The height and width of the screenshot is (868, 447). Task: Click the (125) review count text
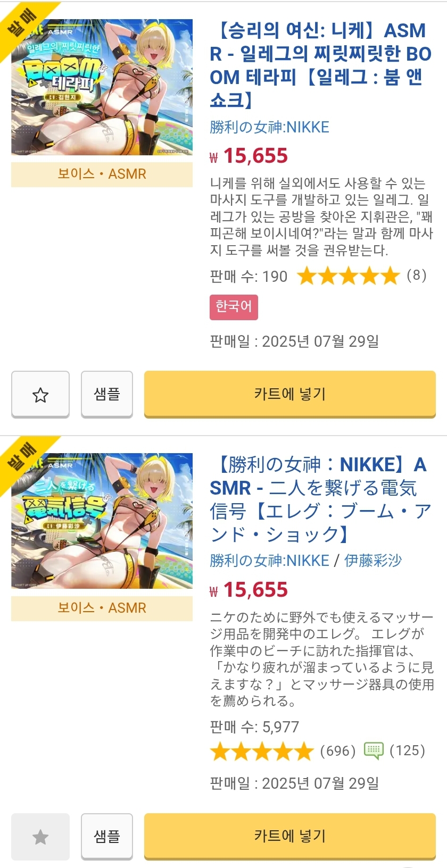[x=407, y=750]
